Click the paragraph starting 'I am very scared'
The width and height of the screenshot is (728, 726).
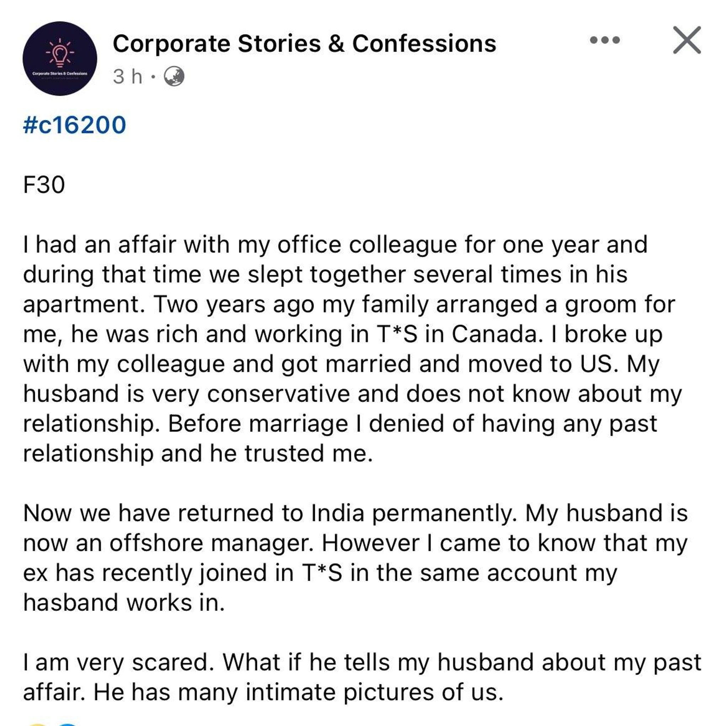pyautogui.click(x=362, y=677)
